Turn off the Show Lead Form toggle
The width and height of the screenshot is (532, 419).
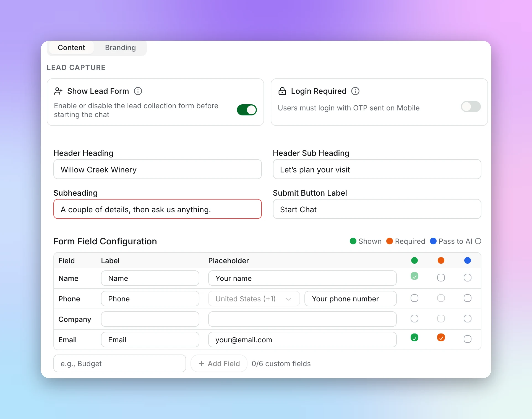[x=247, y=110]
